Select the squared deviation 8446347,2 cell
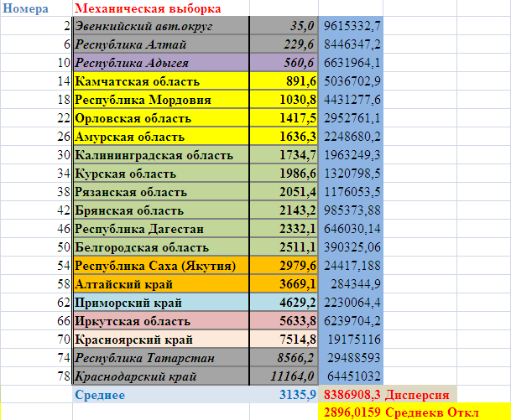Image resolution: width=511 pixels, height=420 pixels. click(x=351, y=44)
